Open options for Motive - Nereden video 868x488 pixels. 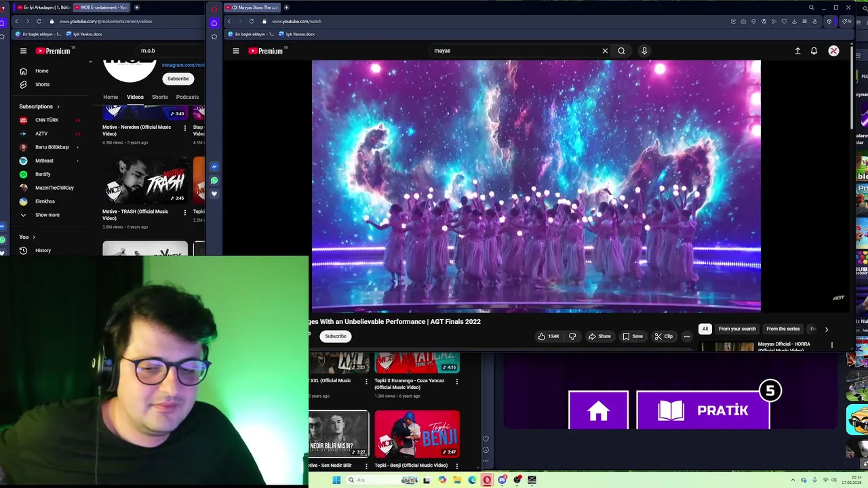[x=184, y=127]
